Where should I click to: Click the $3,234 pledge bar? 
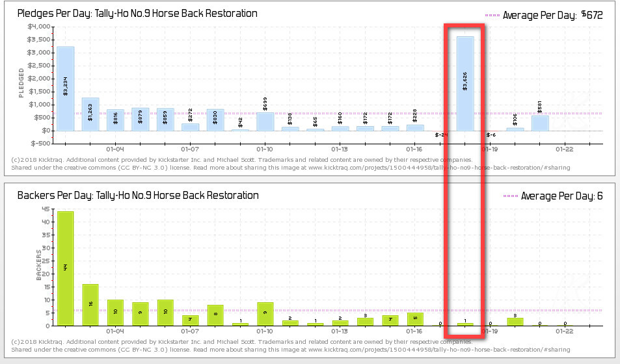pos(65,88)
